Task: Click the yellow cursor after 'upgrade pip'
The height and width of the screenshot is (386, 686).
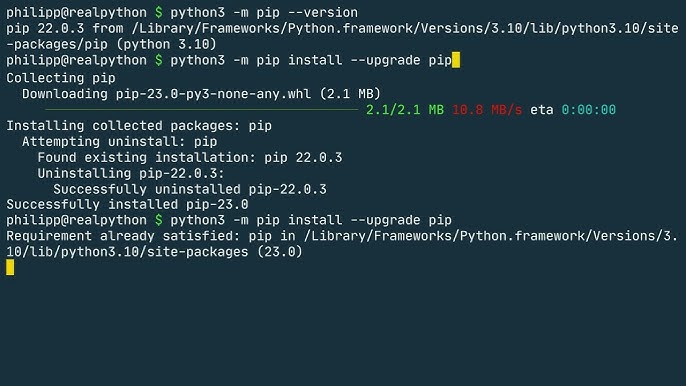Action: (456, 60)
